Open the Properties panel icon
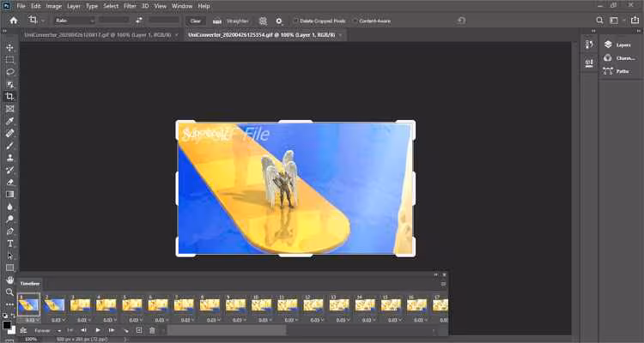Screen dimensions: 644x343 coord(589,63)
